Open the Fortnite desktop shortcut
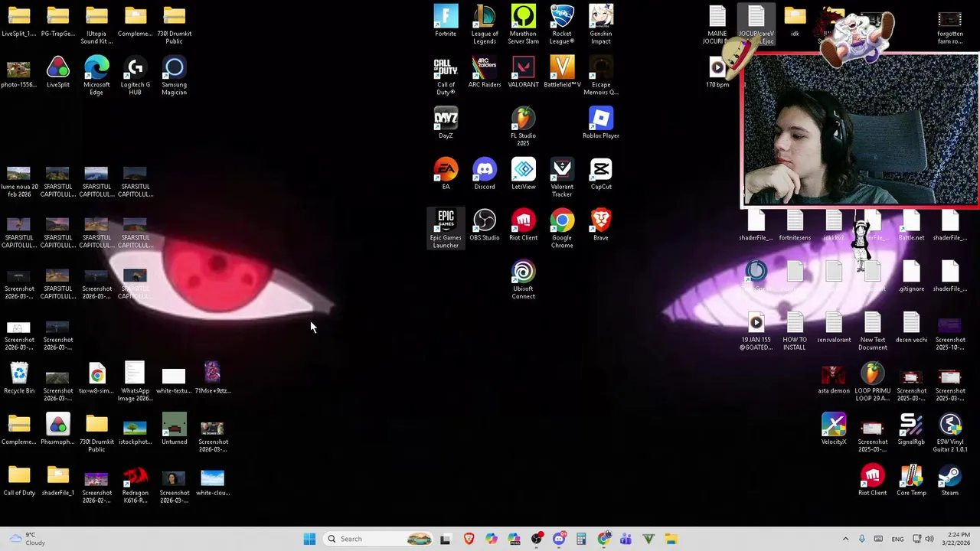This screenshot has height=551, width=980. [446, 21]
